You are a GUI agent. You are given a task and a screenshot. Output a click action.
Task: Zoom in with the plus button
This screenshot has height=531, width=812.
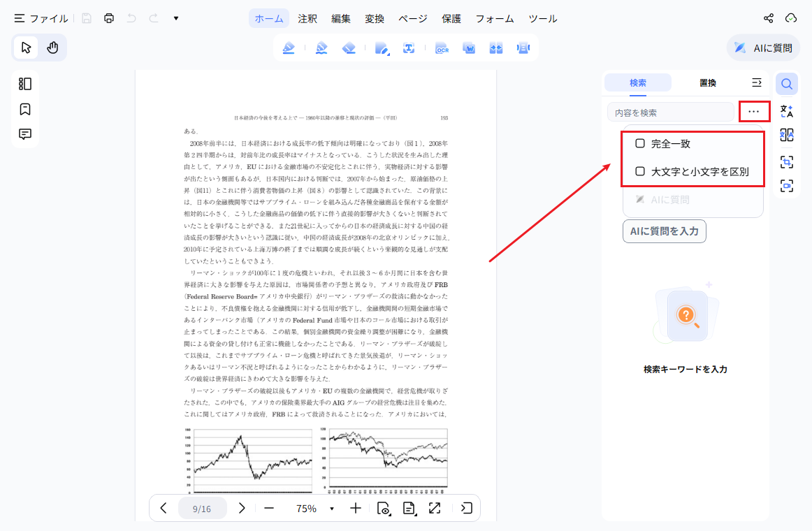point(356,509)
